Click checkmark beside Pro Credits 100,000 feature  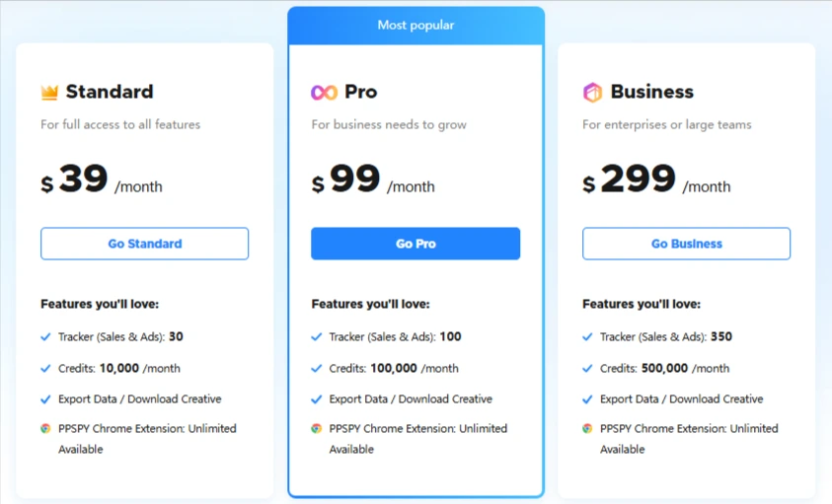click(x=316, y=368)
